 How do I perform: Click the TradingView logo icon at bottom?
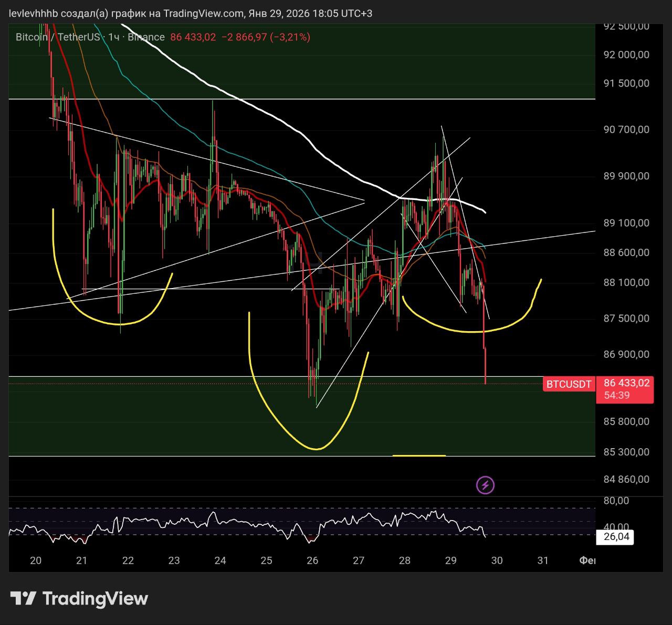[x=23, y=599]
